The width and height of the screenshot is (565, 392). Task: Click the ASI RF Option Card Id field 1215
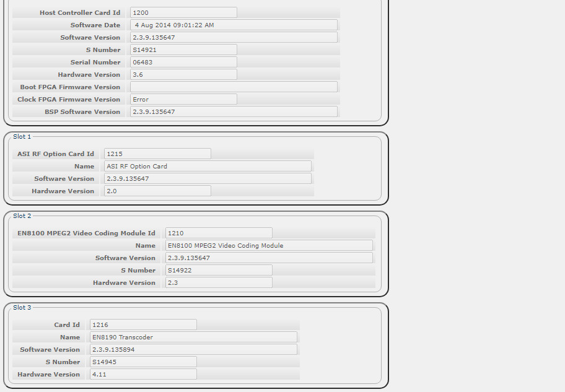157,154
